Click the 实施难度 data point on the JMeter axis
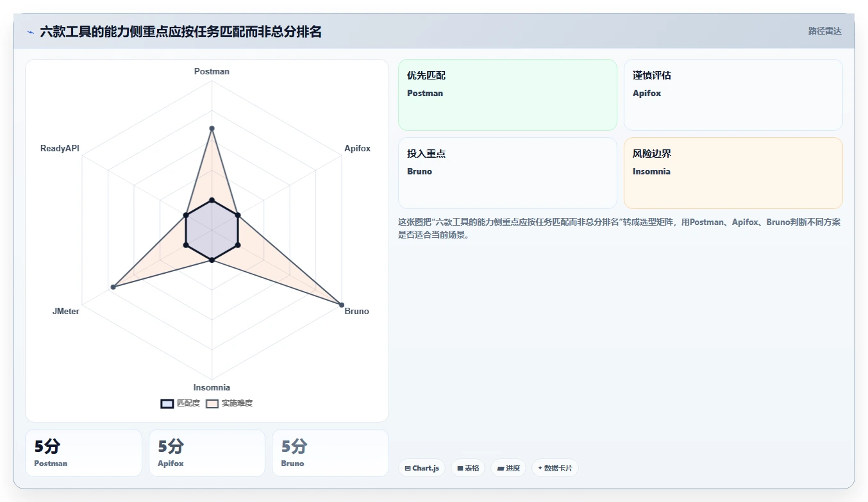Screen dimensions: 868x502 pos(113,287)
